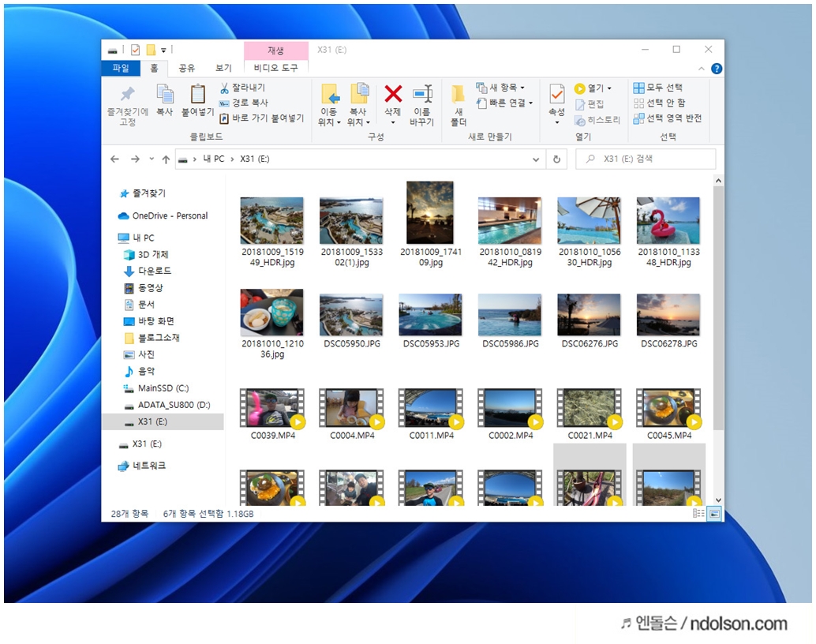
Task: Switch to large icons view in status bar
Action: click(x=715, y=514)
